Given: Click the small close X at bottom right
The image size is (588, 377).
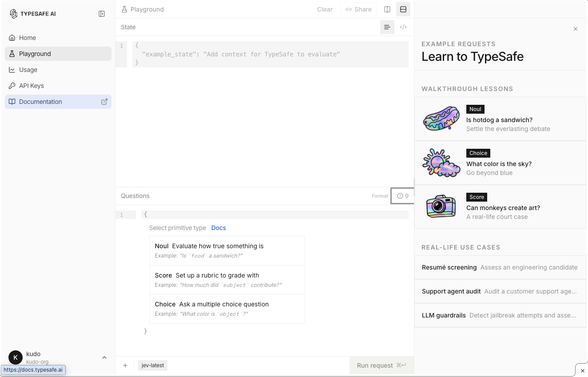Looking at the screenshot, I should [583, 371].
